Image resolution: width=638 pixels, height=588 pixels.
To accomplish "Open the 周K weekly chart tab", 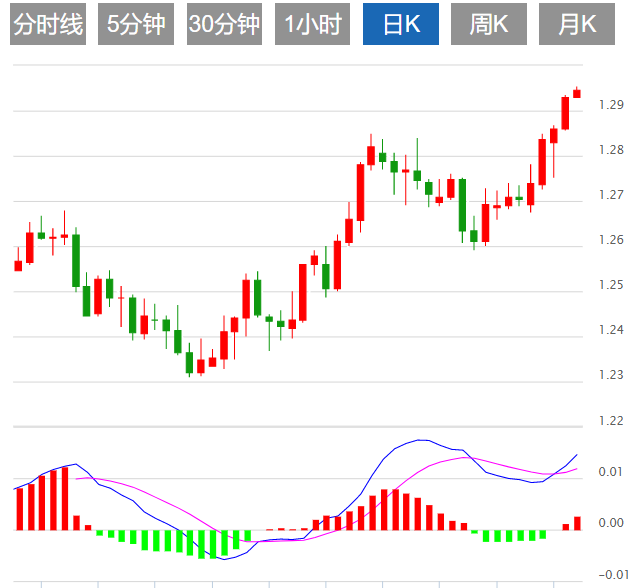I will point(489,24).
